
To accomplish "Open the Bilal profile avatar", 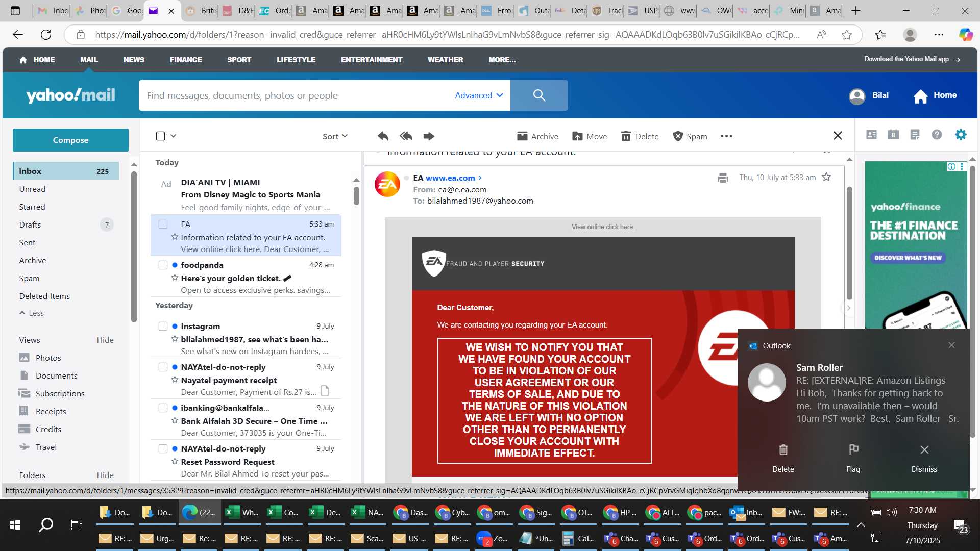I will tap(857, 96).
